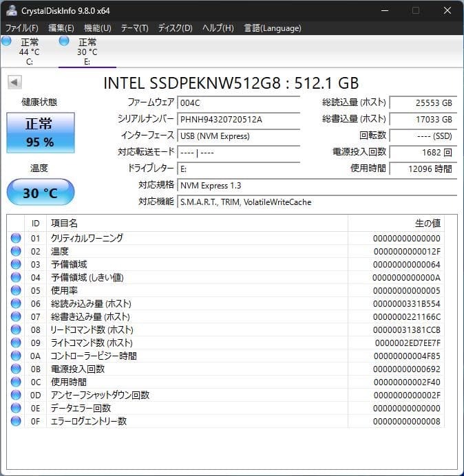464x476 pixels.
Task: Click raw value 0000000000064
Action: pyautogui.click(x=407, y=264)
